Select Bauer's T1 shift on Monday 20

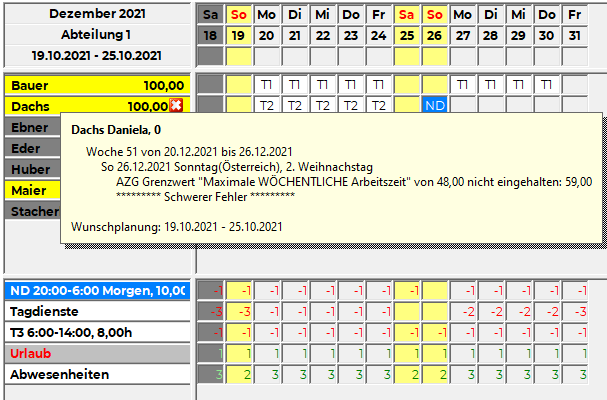[266, 85]
